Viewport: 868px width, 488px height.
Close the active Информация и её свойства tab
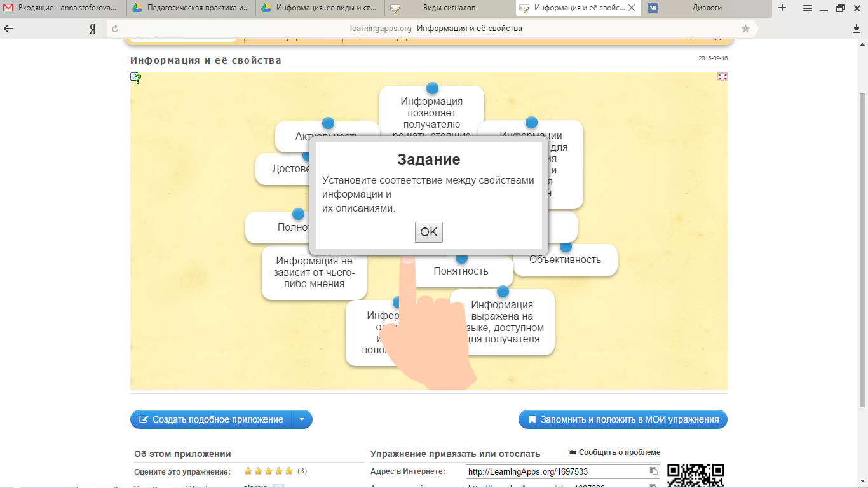[x=631, y=8]
